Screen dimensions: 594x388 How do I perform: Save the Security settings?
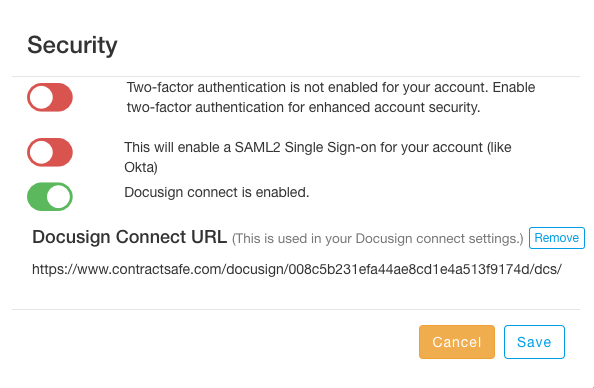coord(534,342)
